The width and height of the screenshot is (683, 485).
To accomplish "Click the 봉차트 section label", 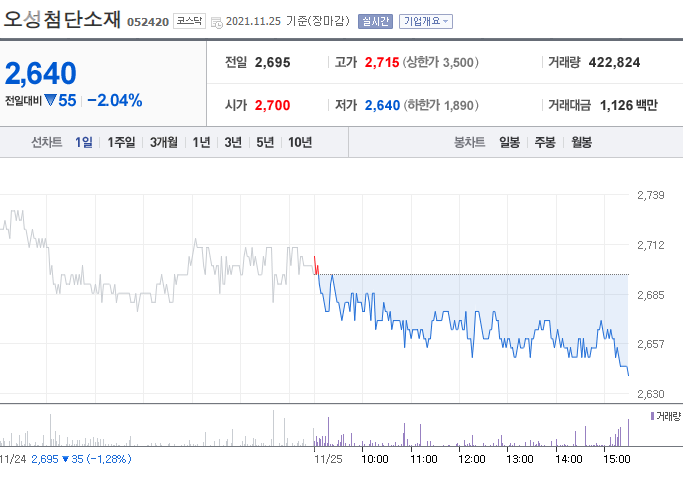I will pos(469,142).
